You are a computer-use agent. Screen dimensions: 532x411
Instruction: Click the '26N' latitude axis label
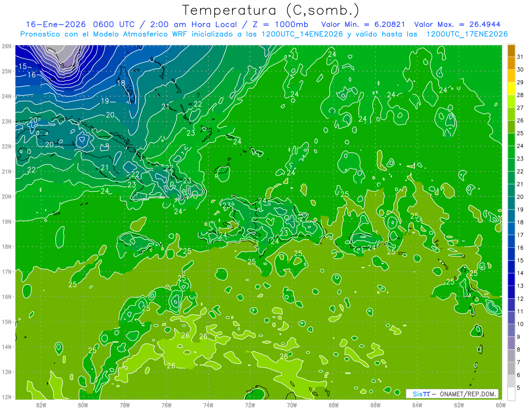coord(7,46)
